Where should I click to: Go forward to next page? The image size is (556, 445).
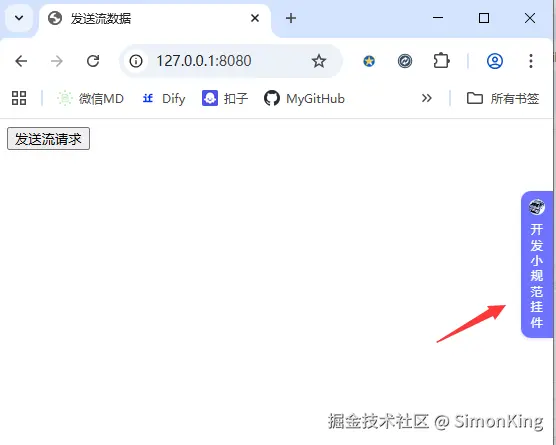click(57, 61)
